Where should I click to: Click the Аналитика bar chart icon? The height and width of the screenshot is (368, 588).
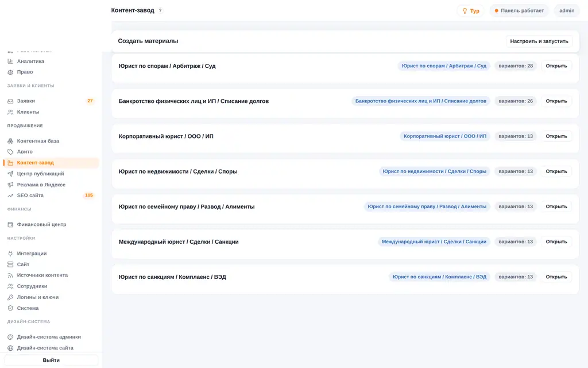pyautogui.click(x=10, y=61)
